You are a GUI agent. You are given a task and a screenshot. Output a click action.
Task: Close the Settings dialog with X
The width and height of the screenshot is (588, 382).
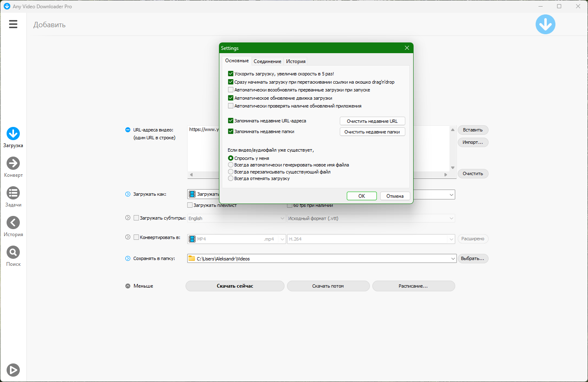pos(407,48)
